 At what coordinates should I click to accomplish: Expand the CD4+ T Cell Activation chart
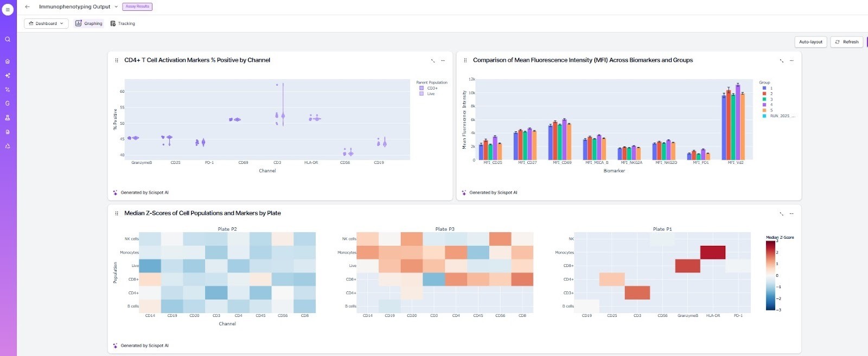[x=432, y=61]
